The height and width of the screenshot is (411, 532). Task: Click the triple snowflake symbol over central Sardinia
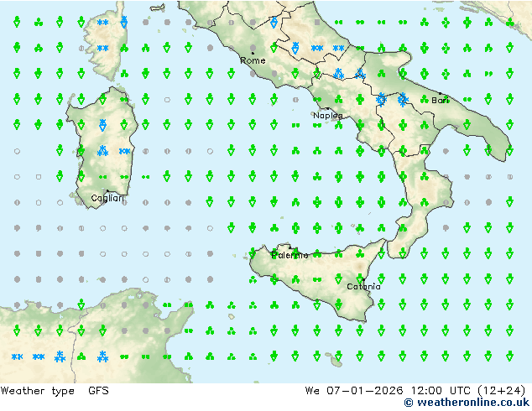102,151
